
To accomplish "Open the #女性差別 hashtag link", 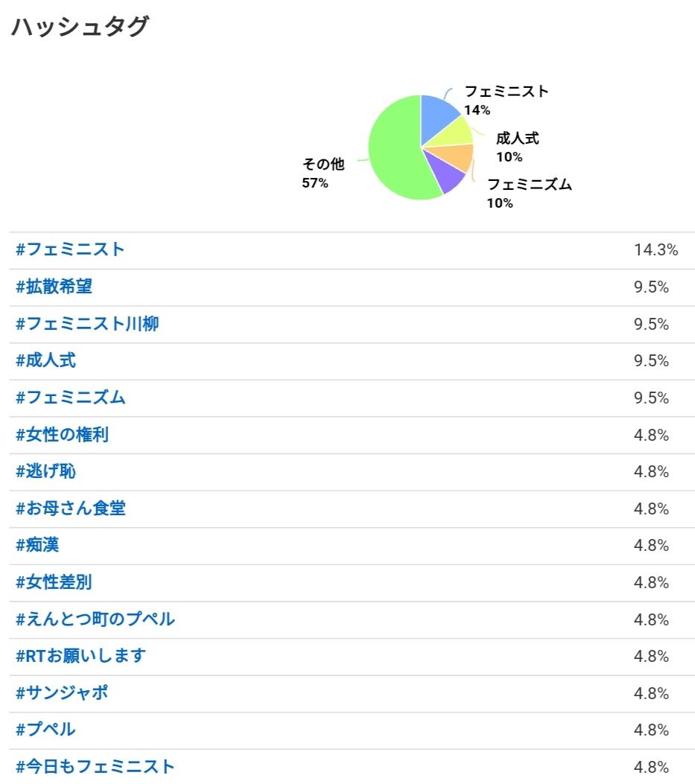I will [x=54, y=582].
